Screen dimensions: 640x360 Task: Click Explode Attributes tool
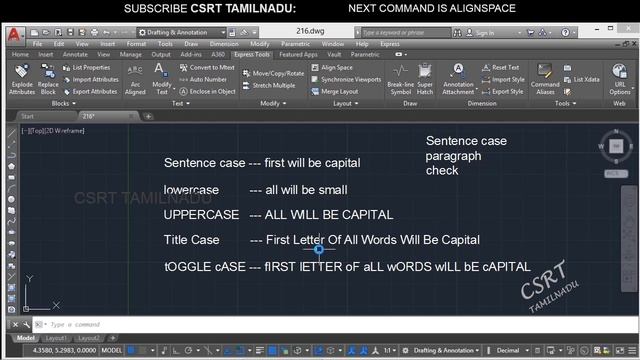click(x=22, y=80)
